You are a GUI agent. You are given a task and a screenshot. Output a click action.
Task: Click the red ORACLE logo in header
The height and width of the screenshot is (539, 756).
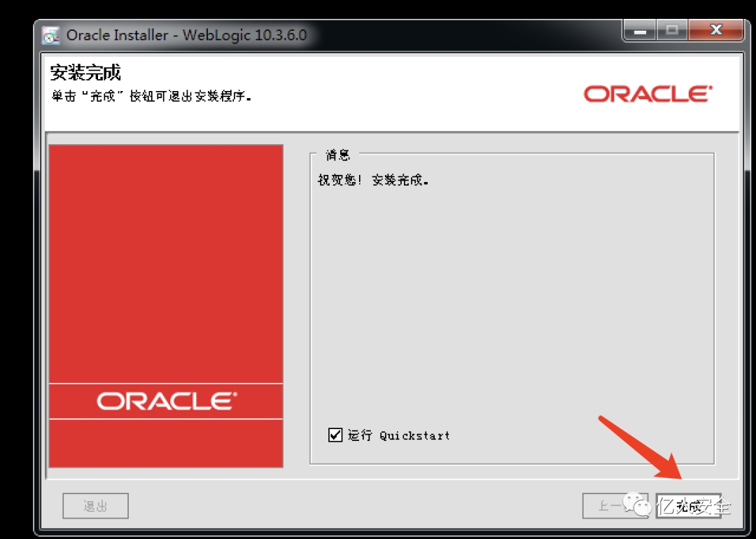pos(648,94)
